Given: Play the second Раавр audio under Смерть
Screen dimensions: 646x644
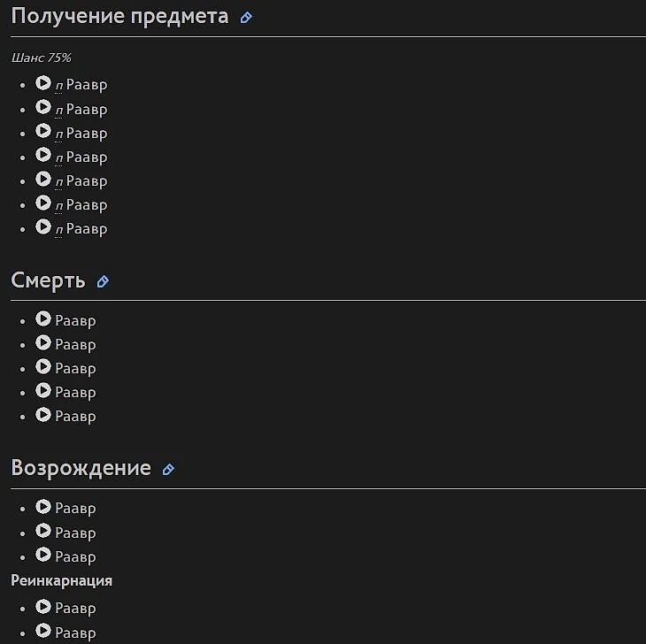Looking at the screenshot, I should 43,342.
